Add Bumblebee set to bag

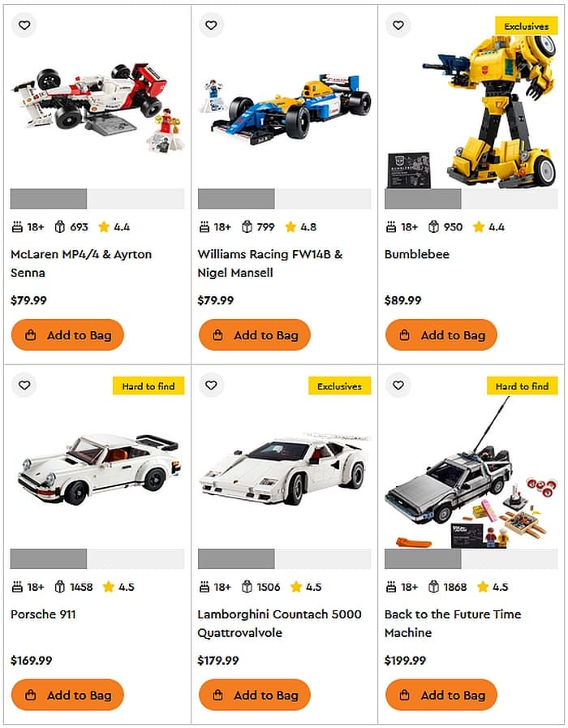point(441,334)
